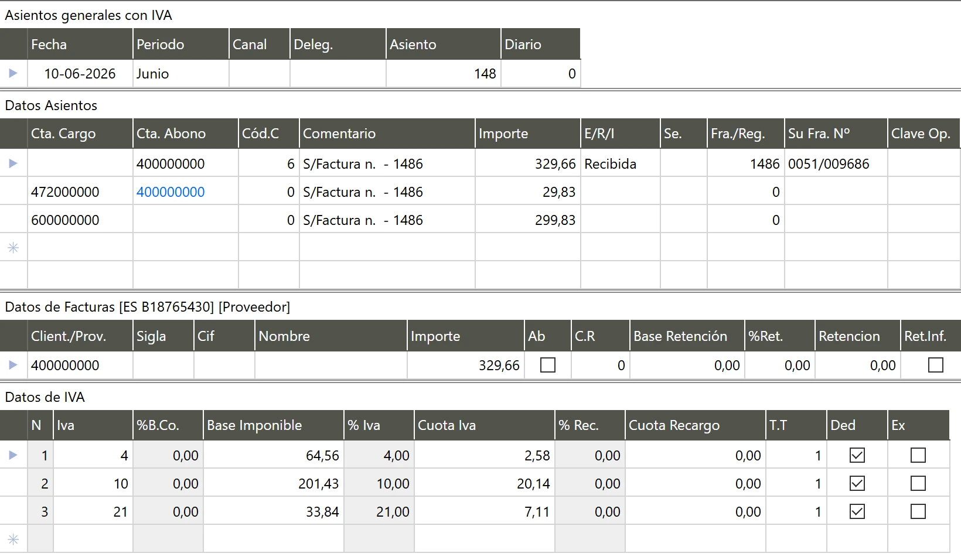Screen dimensions: 961x560
Task: Click the Importe header in Datos Asientos
Action: click(528, 133)
